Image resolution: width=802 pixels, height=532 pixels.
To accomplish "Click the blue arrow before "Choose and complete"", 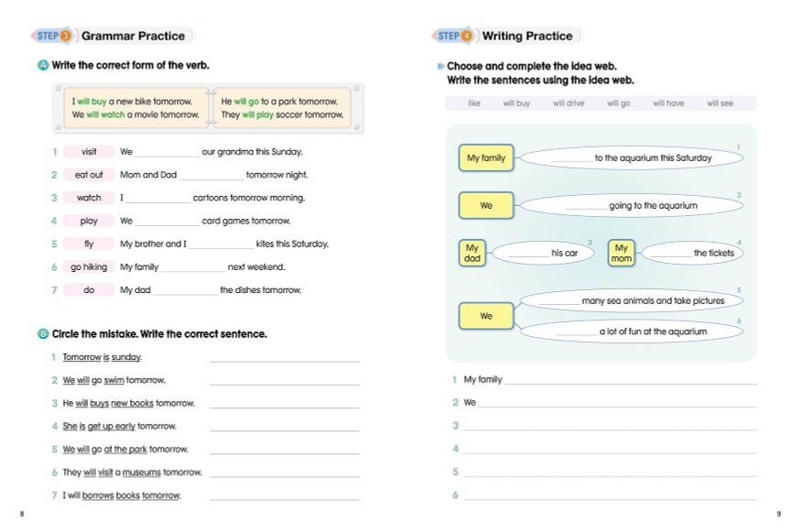I will 440,67.
